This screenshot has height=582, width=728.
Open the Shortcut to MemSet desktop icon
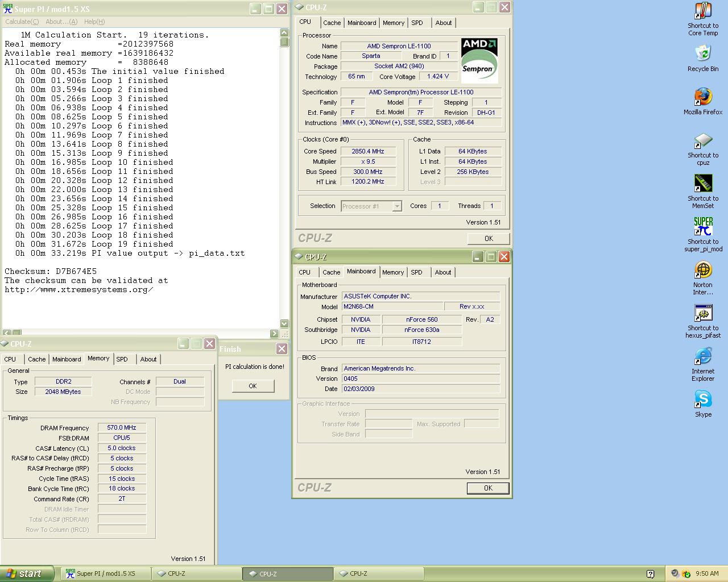703,192
